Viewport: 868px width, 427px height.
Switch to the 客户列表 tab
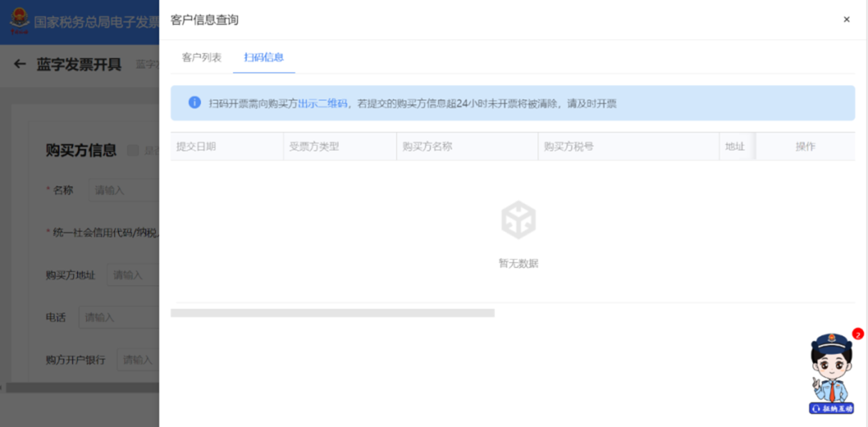coord(202,58)
